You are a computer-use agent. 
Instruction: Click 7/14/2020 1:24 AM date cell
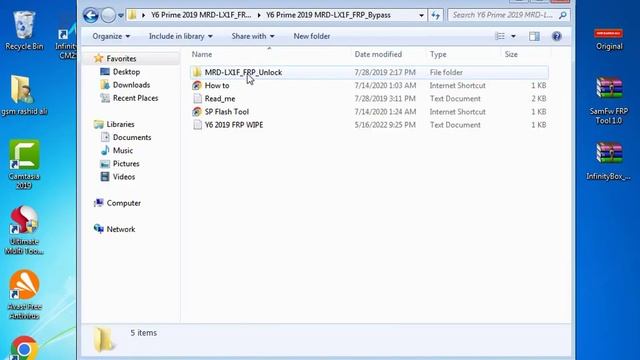coord(385,111)
